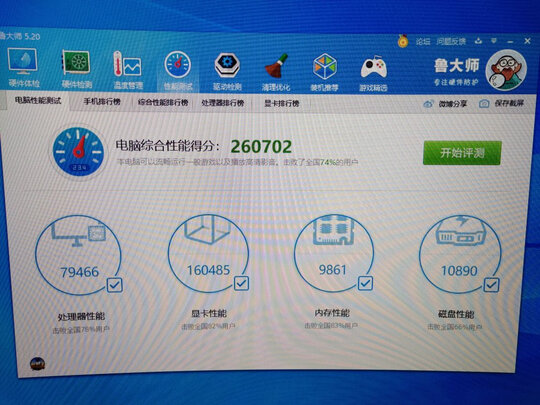Click the large blue gauge score icon
This screenshot has width=540, height=405.
tap(79, 152)
